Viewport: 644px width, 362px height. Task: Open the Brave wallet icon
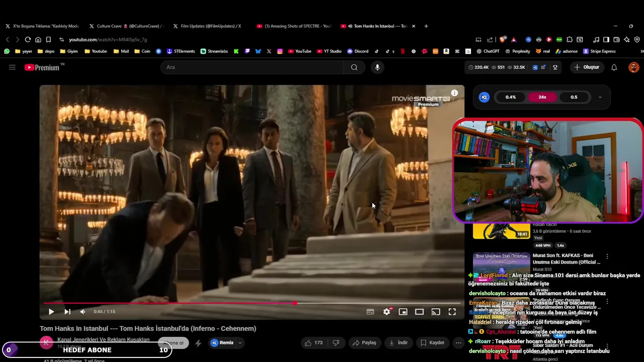(x=617, y=39)
